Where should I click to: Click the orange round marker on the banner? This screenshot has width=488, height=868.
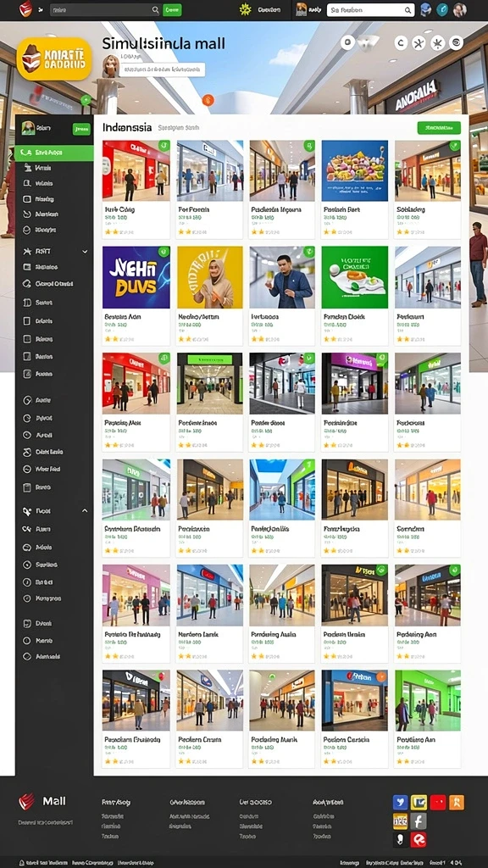tap(208, 100)
